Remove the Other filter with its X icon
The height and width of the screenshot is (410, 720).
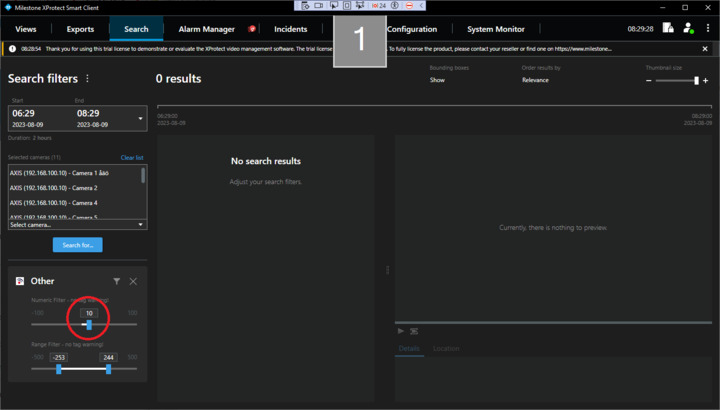coord(133,282)
